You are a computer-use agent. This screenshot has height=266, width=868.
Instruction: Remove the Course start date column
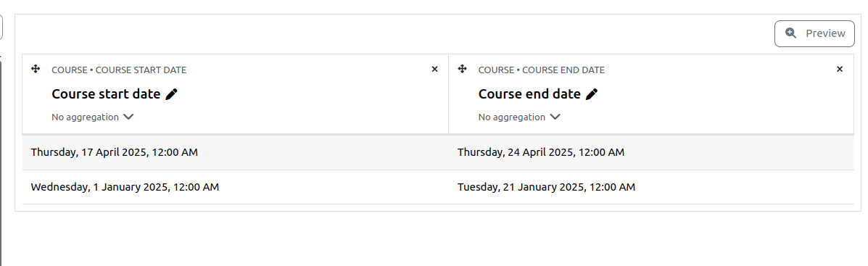pos(434,69)
